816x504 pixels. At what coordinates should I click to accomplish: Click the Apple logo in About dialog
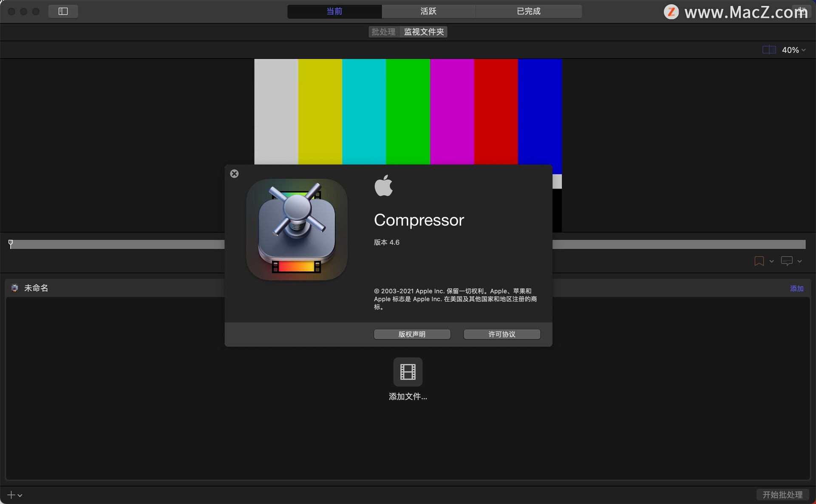pyautogui.click(x=383, y=186)
